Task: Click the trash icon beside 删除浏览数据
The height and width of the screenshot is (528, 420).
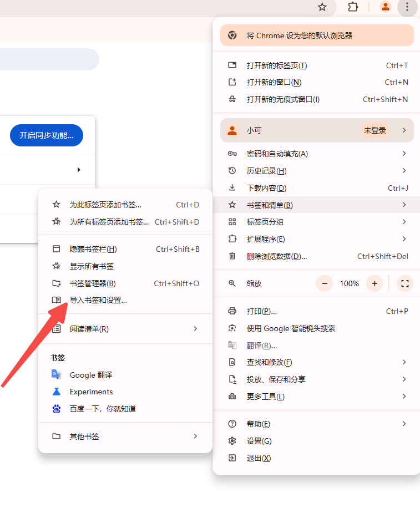Action: (232, 256)
